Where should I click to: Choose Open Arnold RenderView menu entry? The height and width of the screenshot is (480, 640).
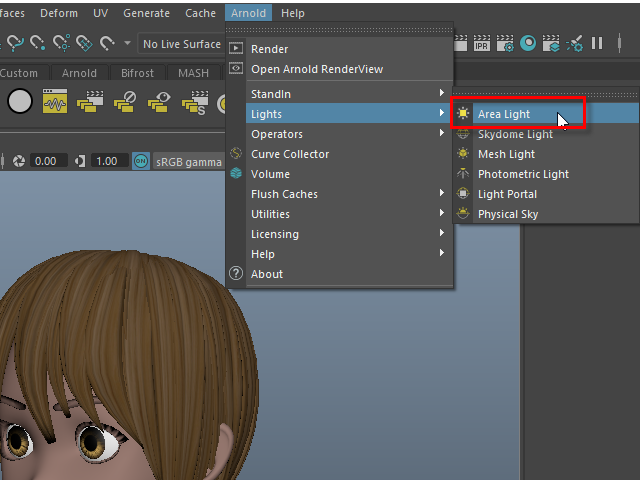point(316,69)
